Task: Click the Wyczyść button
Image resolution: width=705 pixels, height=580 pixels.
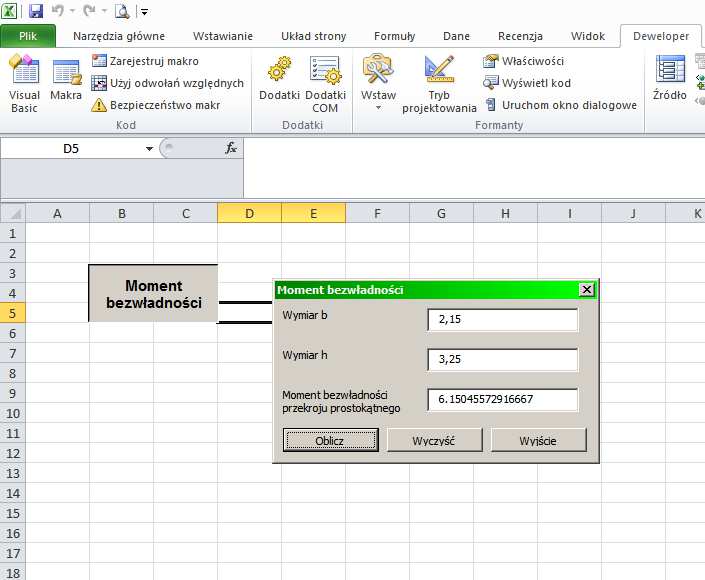Action: pos(434,440)
